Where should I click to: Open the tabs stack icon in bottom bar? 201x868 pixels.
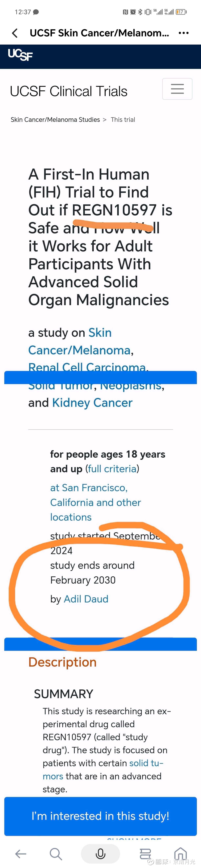tap(145, 854)
